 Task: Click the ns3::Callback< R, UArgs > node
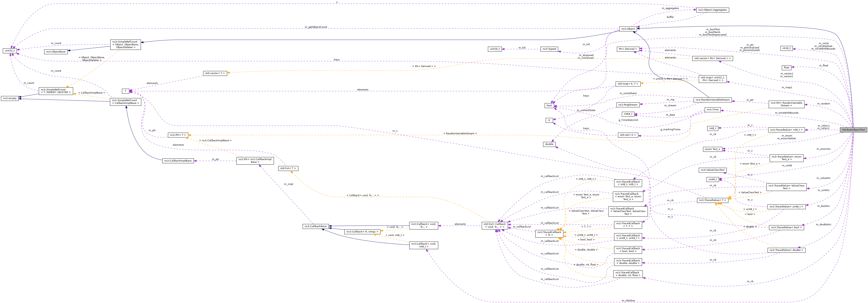(x=362, y=232)
